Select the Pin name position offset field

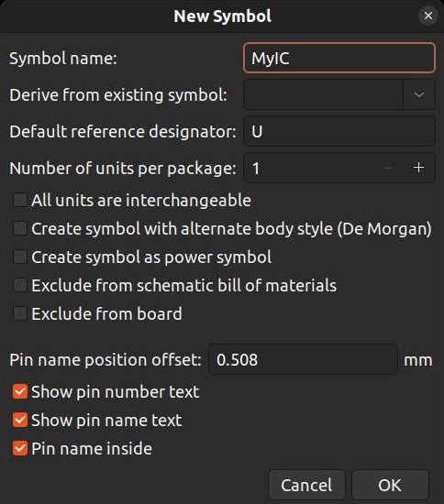pos(303,359)
